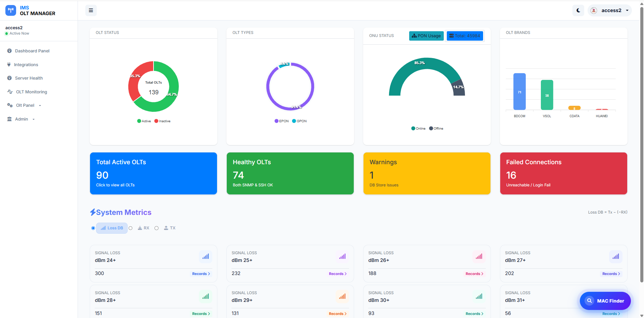
Task: Click signal bars icon on dBm 28+ card
Action: 206,297
